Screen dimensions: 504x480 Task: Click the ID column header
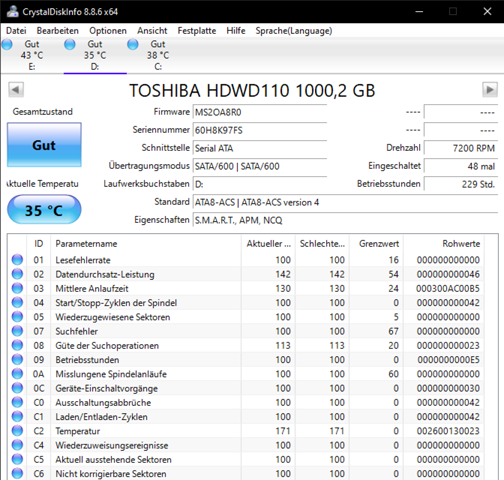pos(38,244)
